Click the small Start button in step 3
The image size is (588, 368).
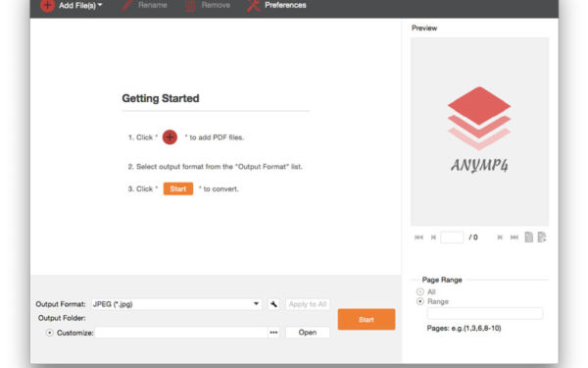tap(178, 188)
